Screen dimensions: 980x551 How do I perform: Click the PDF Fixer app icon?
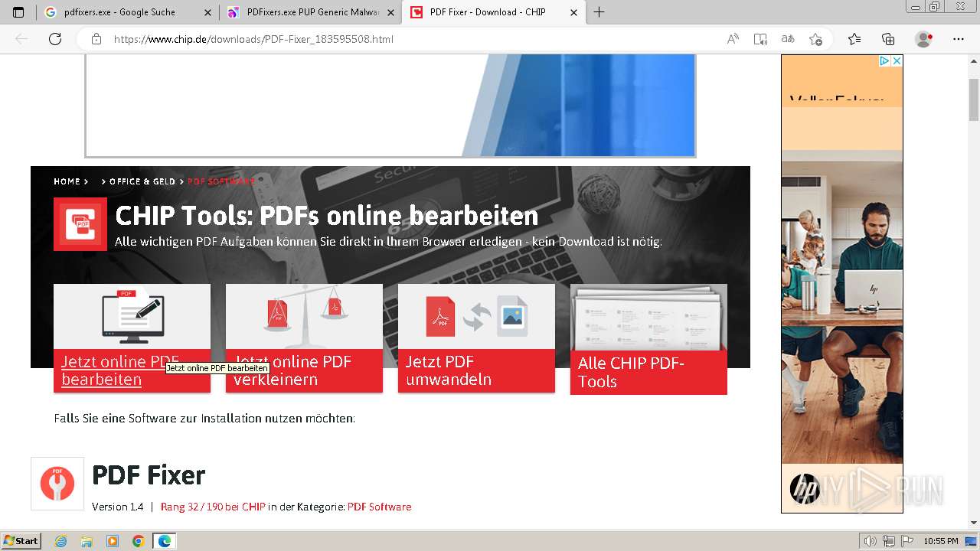57,484
